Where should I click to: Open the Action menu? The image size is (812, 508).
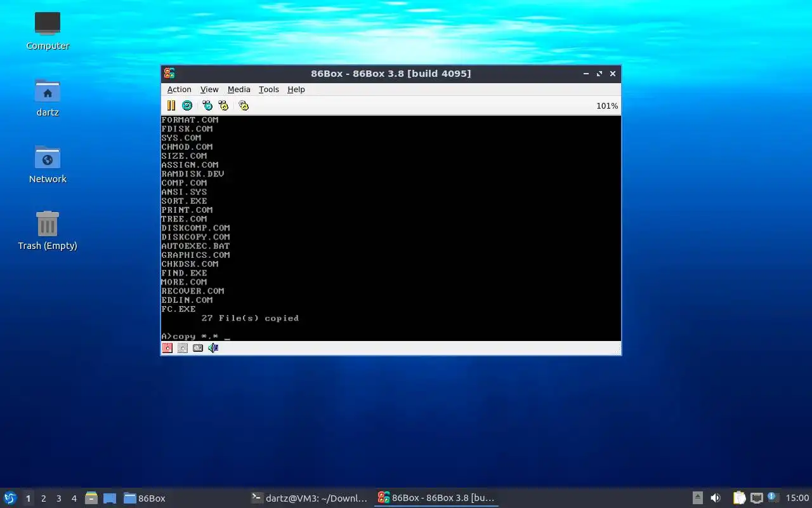(179, 90)
